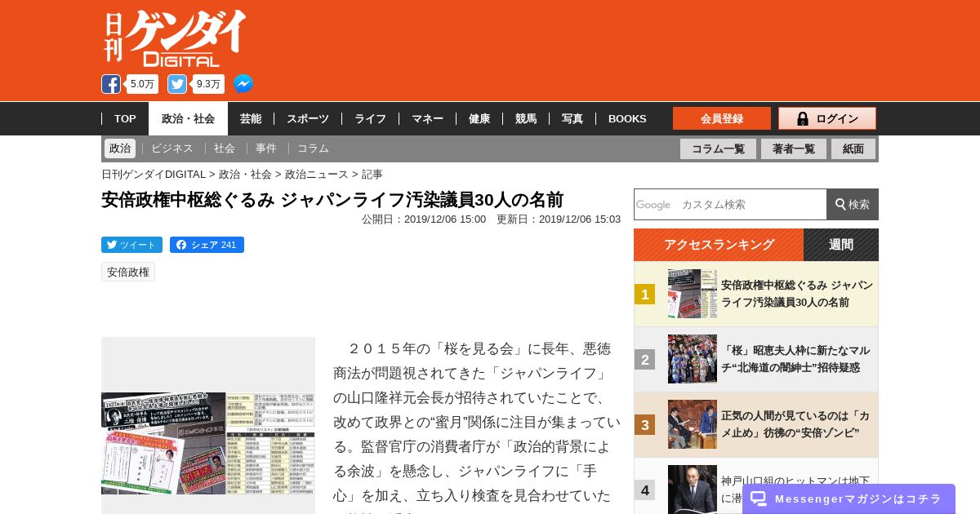Open ranking 4 article thumbnail
This screenshot has height=514, width=980.
(x=693, y=490)
